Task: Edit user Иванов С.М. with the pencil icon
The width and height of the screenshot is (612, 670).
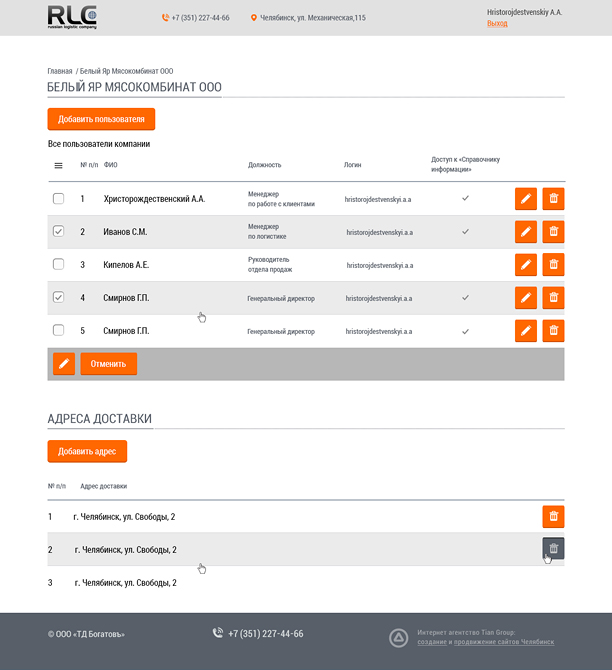Action: click(526, 232)
